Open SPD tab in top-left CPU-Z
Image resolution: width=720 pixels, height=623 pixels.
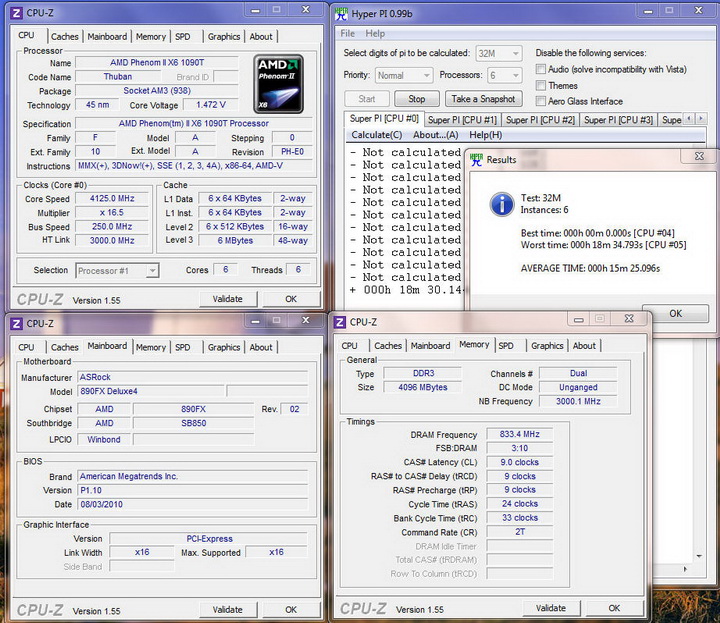182,36
